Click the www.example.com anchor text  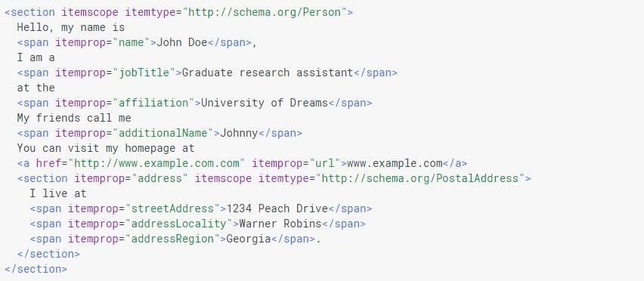click(x=395, y=163)
